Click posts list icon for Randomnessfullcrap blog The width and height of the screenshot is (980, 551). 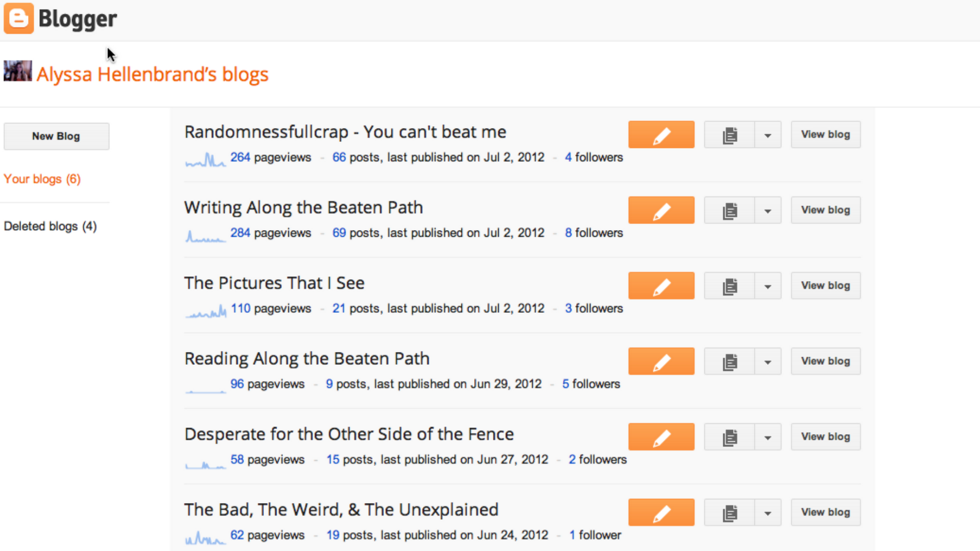pyautogui.click(x=729, y=135)
